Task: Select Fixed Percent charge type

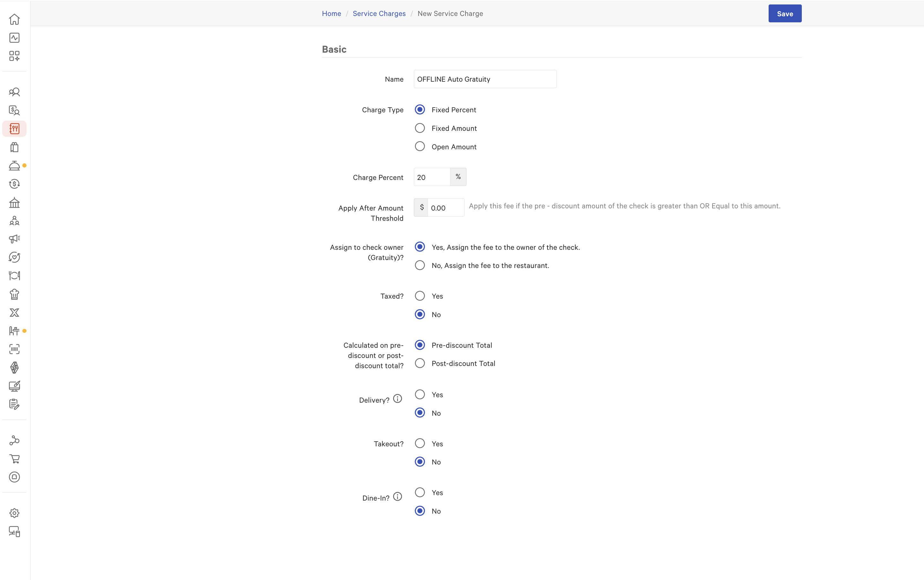Action: (420, 110)
